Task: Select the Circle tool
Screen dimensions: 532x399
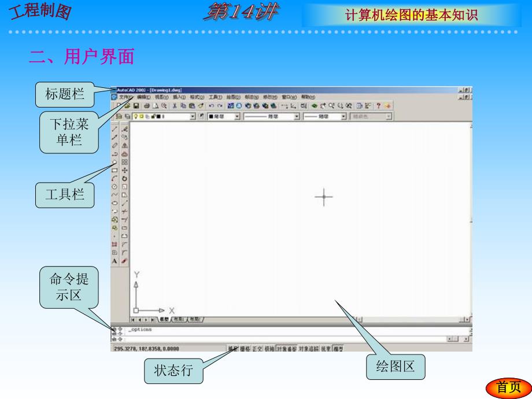Action: tap(113, 186)
